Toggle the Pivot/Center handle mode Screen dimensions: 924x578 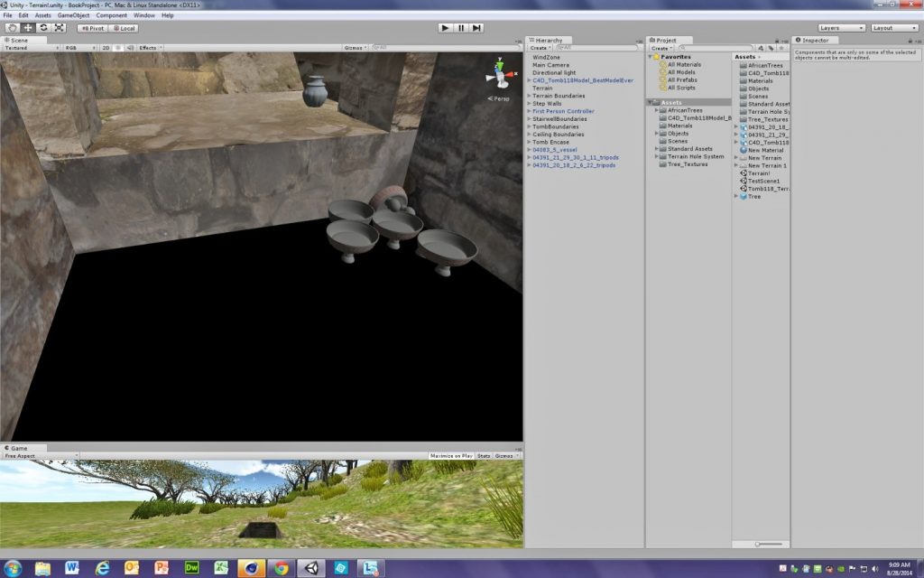pos(93,28)
